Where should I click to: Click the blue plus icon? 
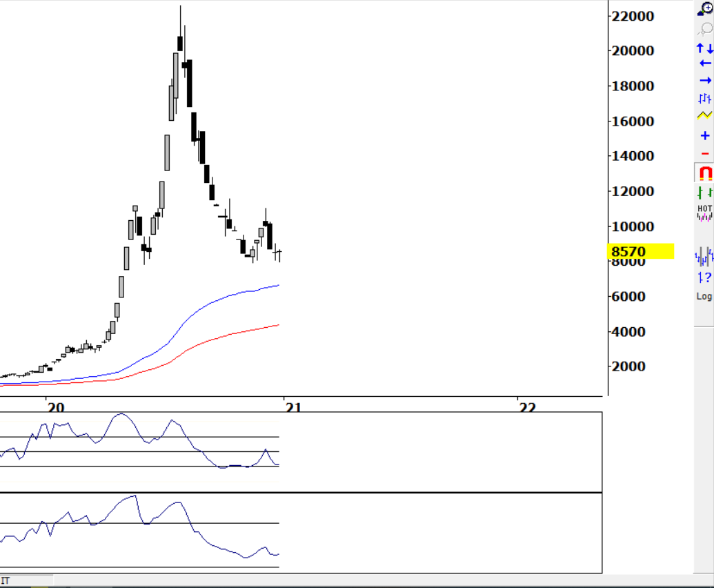coord(705,135)
